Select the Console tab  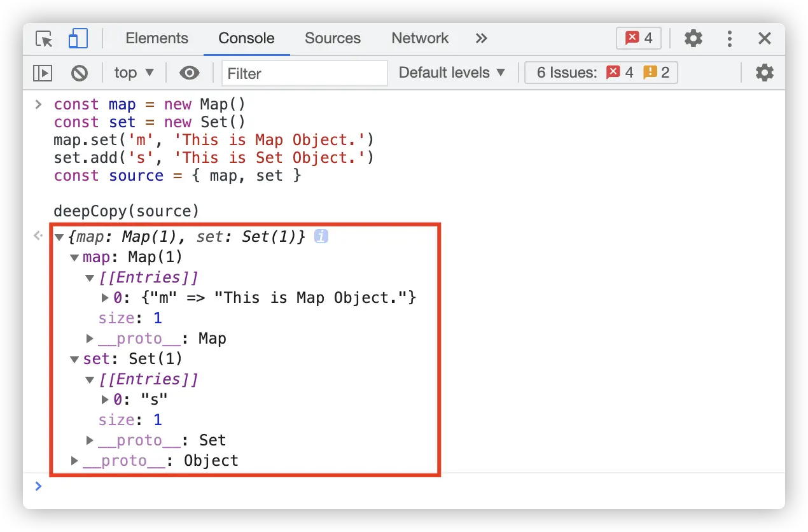tap(246, 38)
